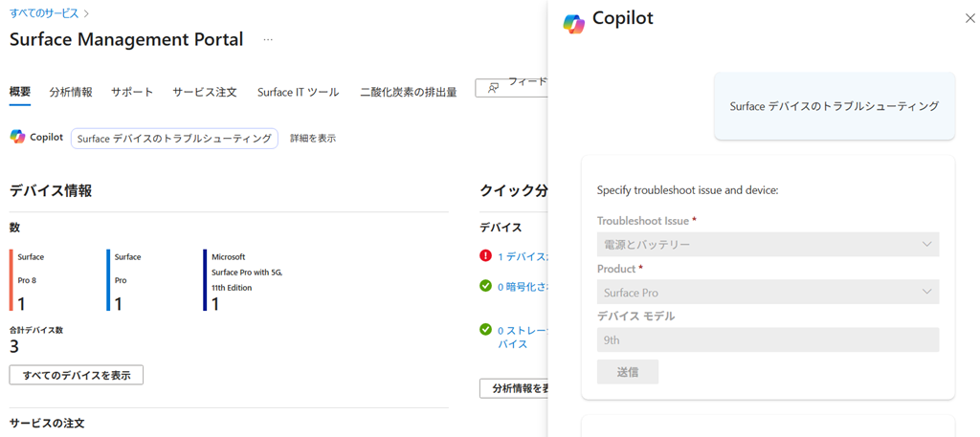This screenshot has height=437, width=980.
Task: Click the green check icon beside 0 ストレージ
Action: click(x=485, y=329)
